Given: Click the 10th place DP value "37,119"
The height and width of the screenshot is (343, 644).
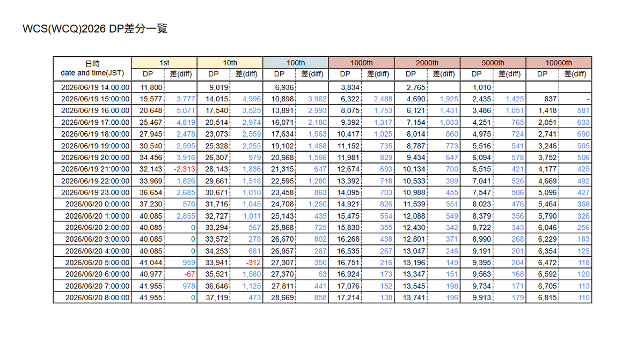Looking at the screenshot, I should [x=217, y=297].
